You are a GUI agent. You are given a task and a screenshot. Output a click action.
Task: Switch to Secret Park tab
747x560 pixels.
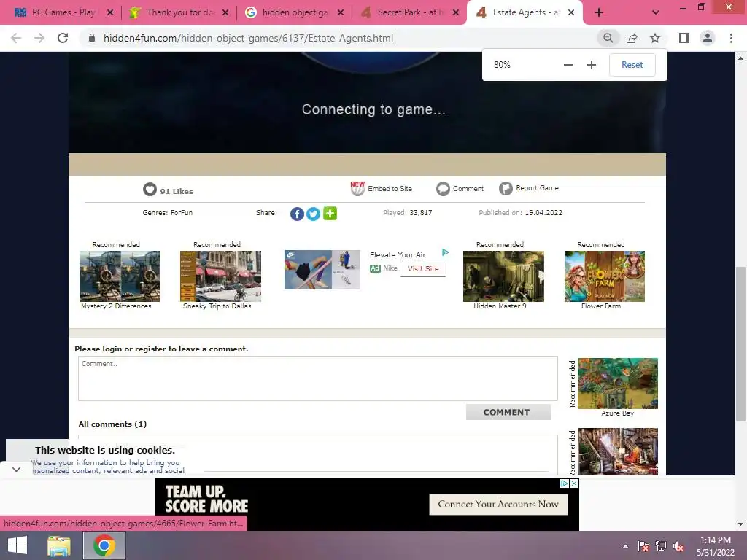click(409, 12)
